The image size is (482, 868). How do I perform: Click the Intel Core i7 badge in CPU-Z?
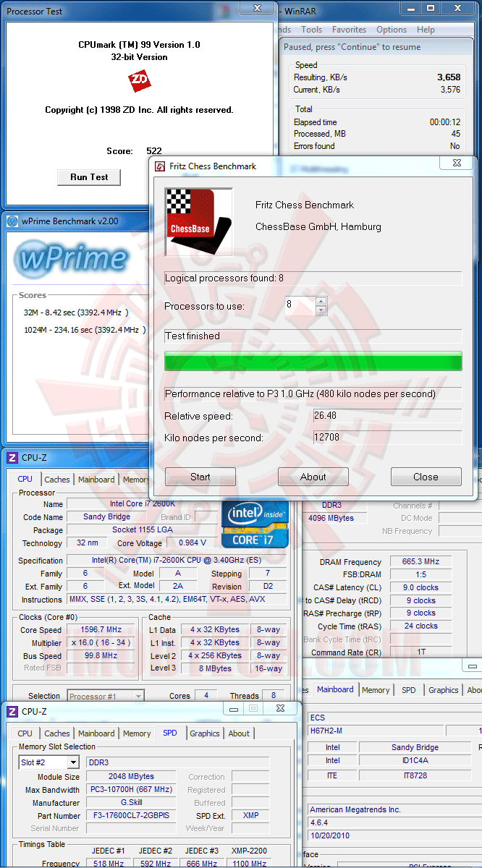pyautogui.click(x=255, y=524)
